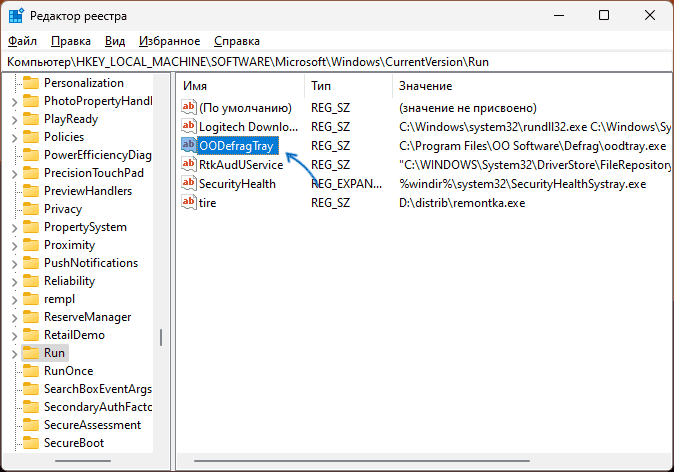Expand the Policies tree node
This screenshot has width=674, height=472.
pos(13,137)
